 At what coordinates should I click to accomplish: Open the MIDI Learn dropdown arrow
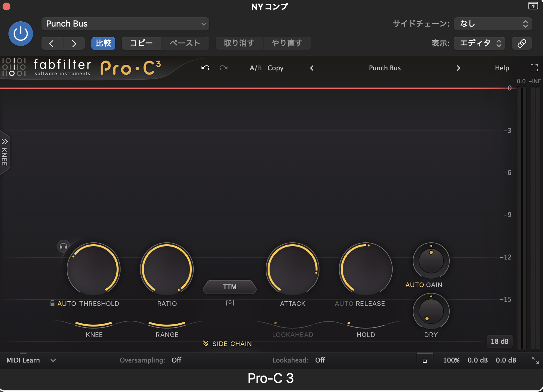pyautogui.click(x=53, y=360)
